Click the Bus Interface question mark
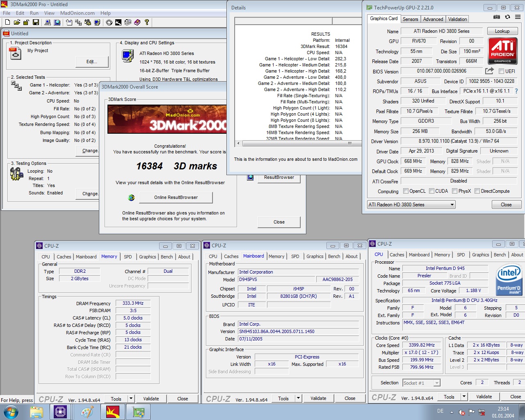This screenshot has width=525, height=420. pos(516,91)
